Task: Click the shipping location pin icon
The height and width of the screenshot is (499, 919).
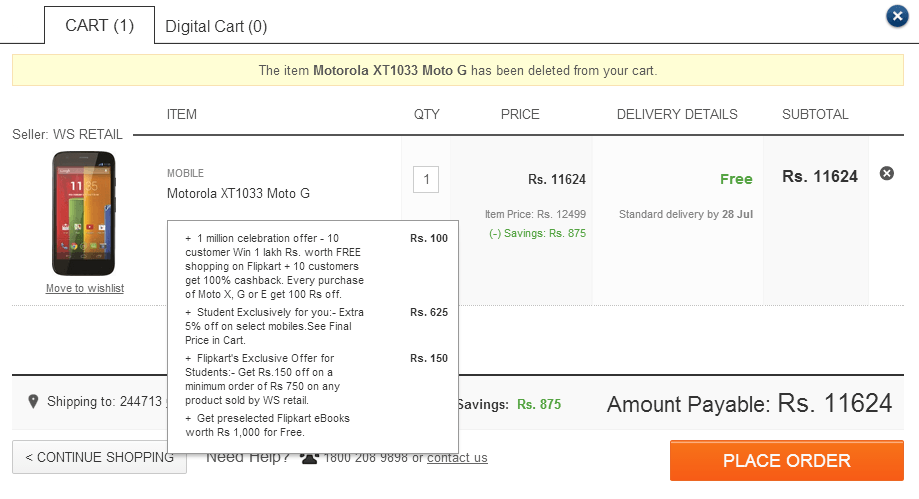Action: pyautogui.click(x=33, y=401)
